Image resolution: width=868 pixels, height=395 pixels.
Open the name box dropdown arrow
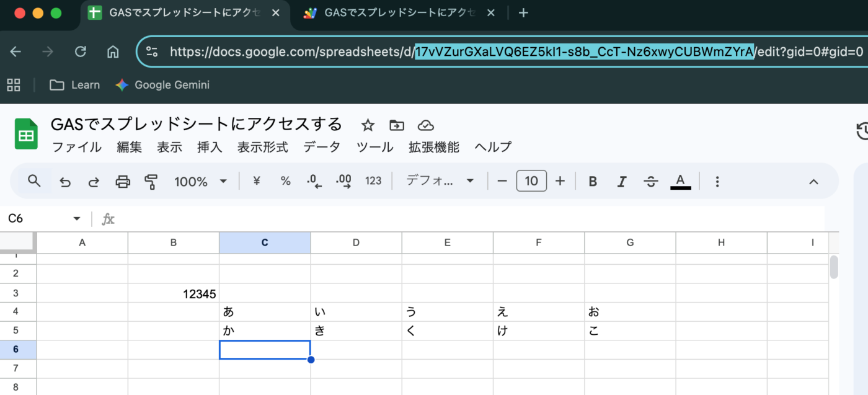point(77,219)
